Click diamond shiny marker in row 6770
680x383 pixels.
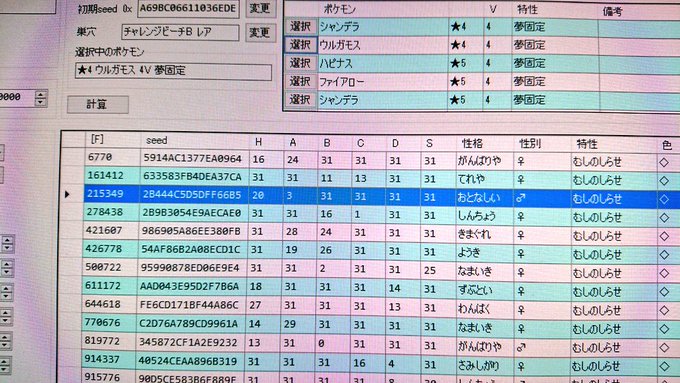coord(664,163)
